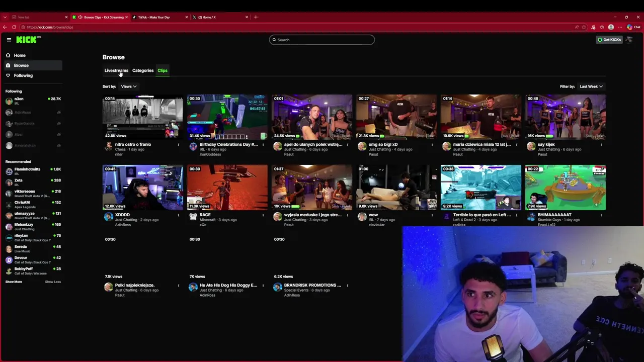Reload the page with refresh icon
This screenshot has width=644, height=362.
[14, 27]
